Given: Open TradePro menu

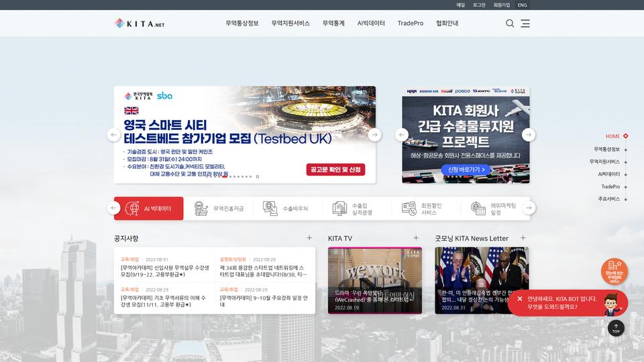Looking at the screenshot, I should point(411,23).
